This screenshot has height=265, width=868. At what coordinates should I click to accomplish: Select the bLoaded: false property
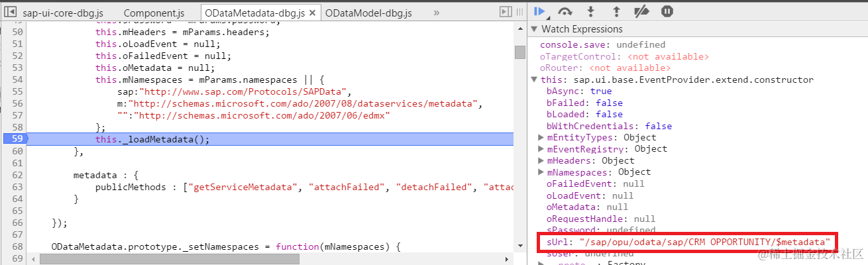coord(584,114)
